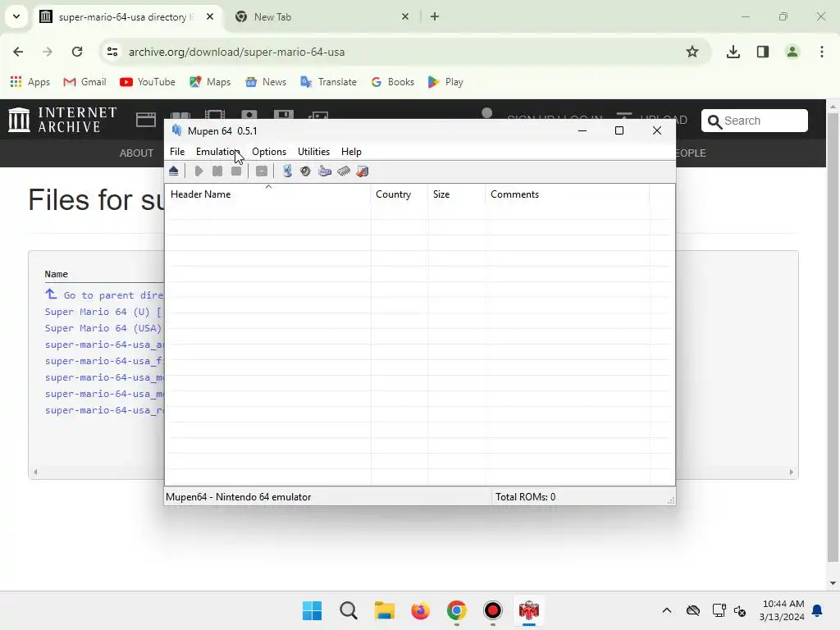Open the News bookmark
The image size is (840, 630).
(x=266, y=82)
